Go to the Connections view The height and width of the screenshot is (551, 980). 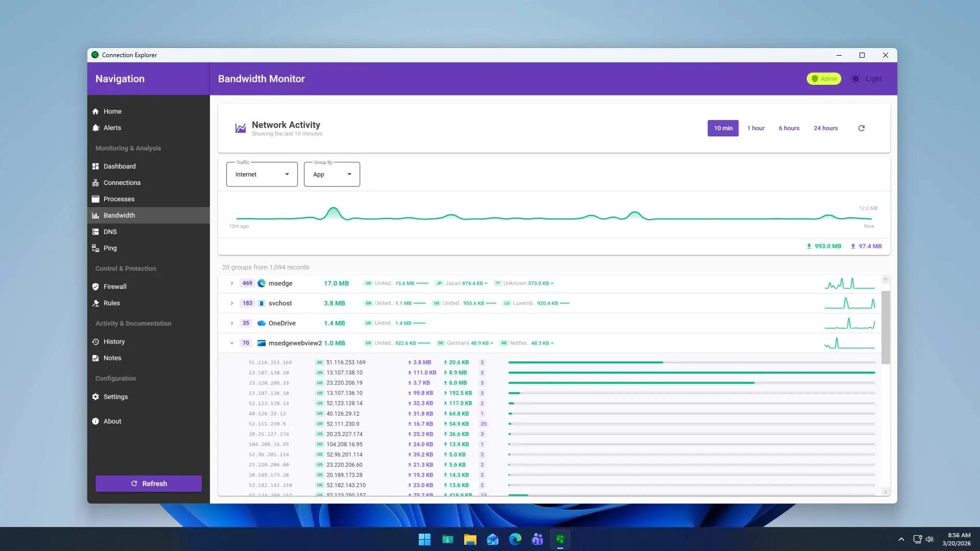pyautogui.click(x=122, y=182)
